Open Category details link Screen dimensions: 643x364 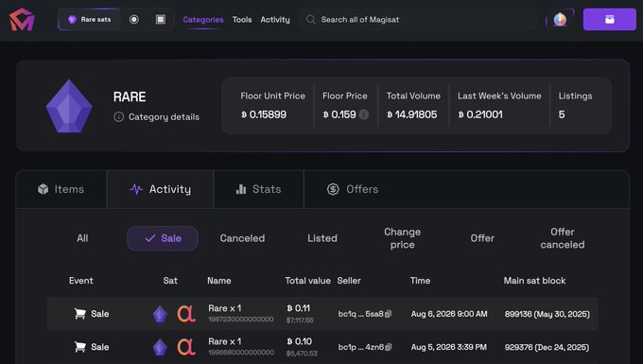164,117
